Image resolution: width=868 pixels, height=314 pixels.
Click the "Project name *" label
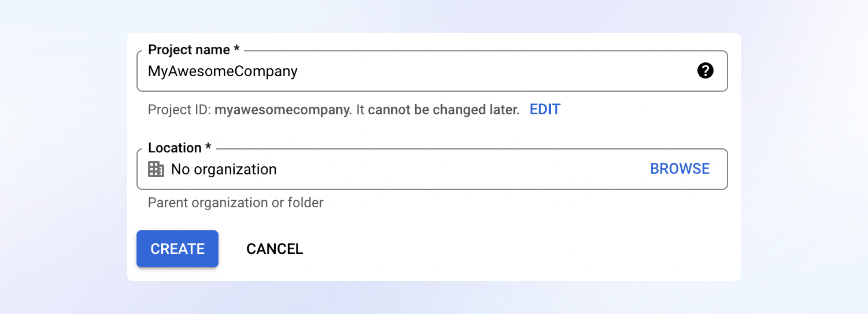pos(189,50)
